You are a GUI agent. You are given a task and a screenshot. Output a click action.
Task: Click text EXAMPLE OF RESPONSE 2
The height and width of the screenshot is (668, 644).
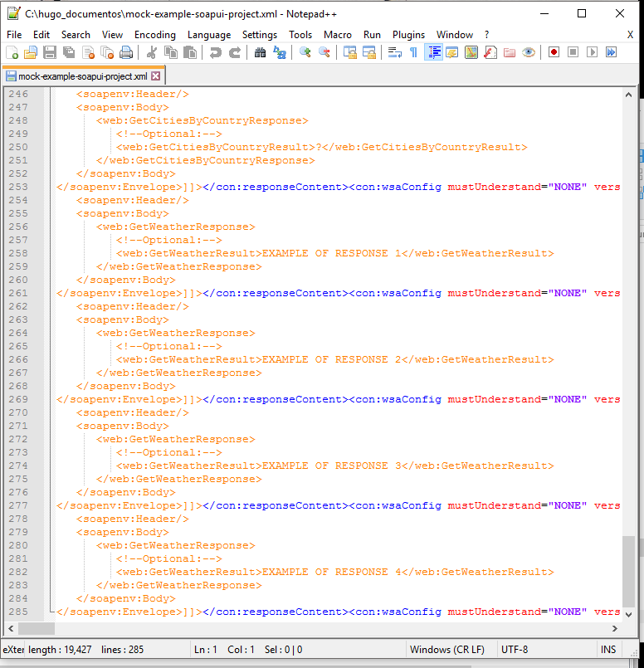tap(332, 359)
